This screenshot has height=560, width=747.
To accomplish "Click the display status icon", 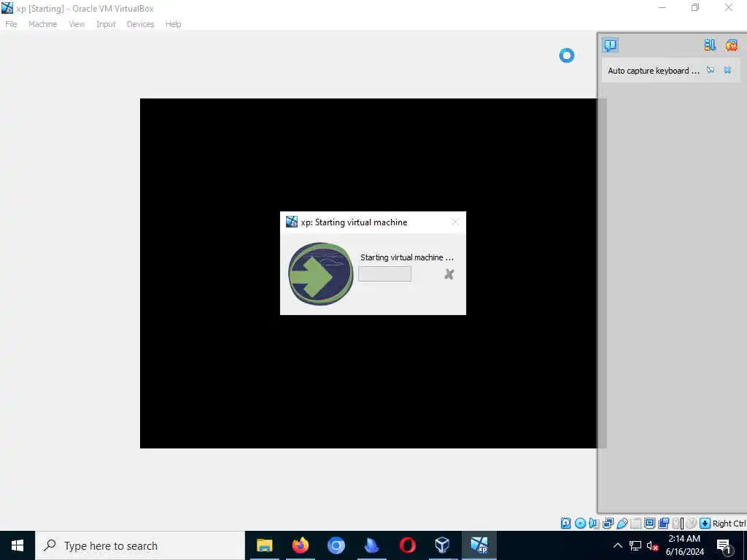I will [649, 524].
